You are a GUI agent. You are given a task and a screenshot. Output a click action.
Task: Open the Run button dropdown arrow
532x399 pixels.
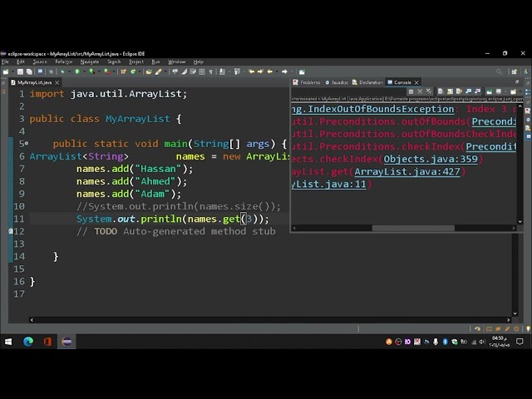pos(84,71)
